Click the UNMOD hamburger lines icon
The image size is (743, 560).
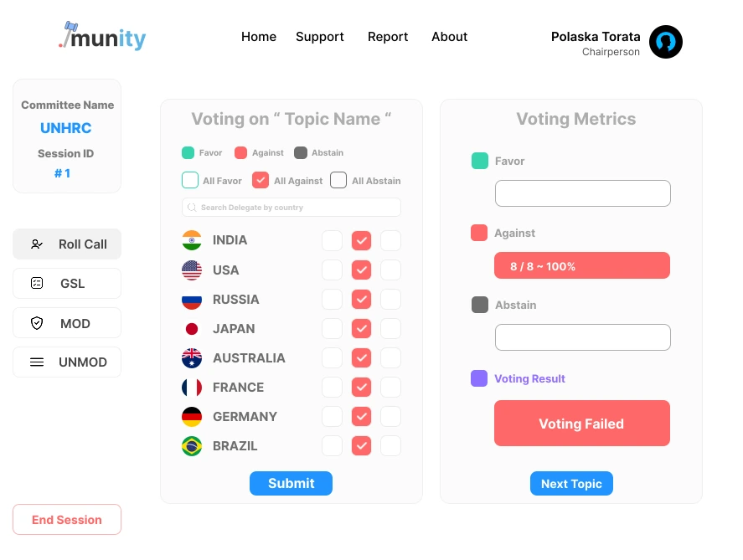[x=37, y=362]
